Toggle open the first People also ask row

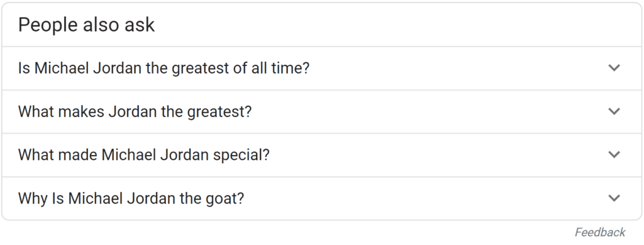(321, 68)
